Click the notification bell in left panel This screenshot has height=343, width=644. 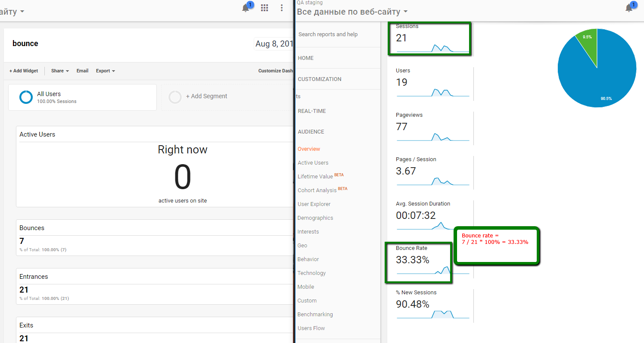(x=246, y=8)
